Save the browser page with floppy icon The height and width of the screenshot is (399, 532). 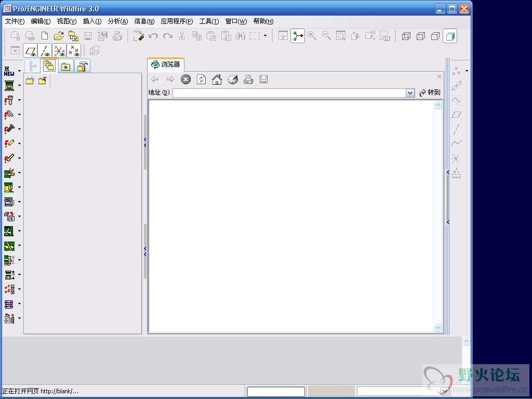(x=263, y=79)
